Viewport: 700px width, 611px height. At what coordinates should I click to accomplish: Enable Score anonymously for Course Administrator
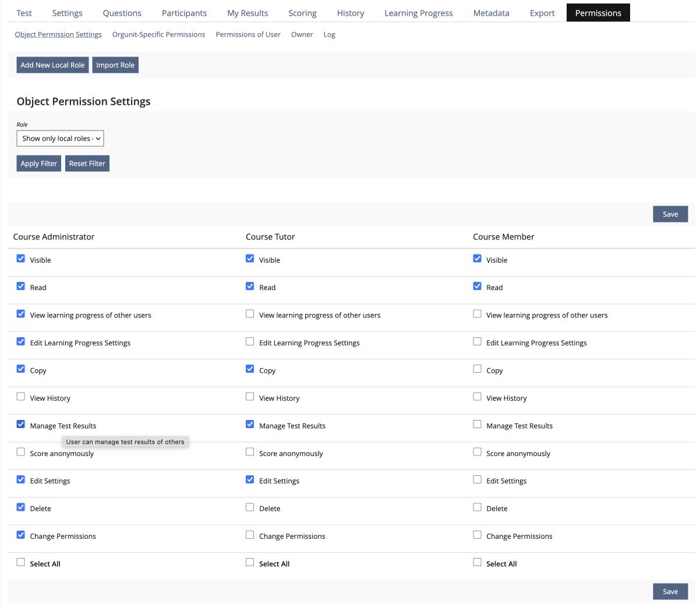pos(20,452)
